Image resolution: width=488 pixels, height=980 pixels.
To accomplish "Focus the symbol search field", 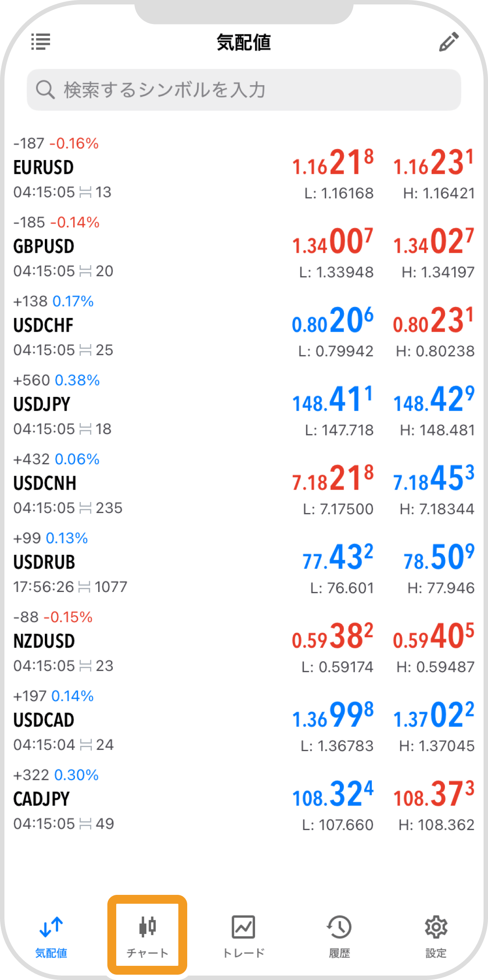I will [244, 90].
